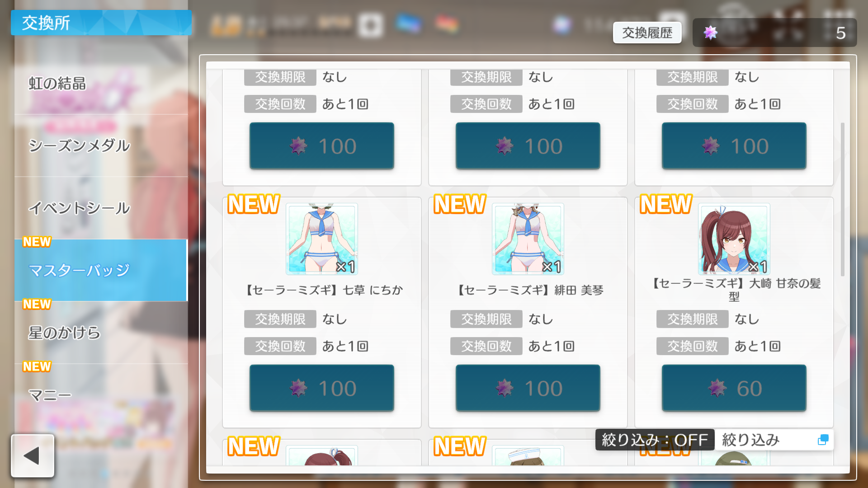This screenshot has height=488, width=868.
Task: Click the master badge currency icon in header
Action: click(711, 33)
